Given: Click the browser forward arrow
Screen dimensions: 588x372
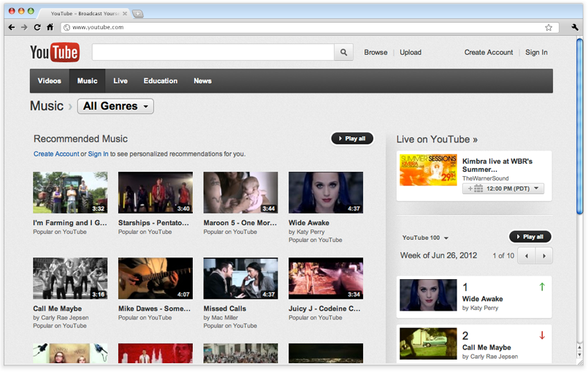Looking at the screenshot, I should tap(24, 27).
